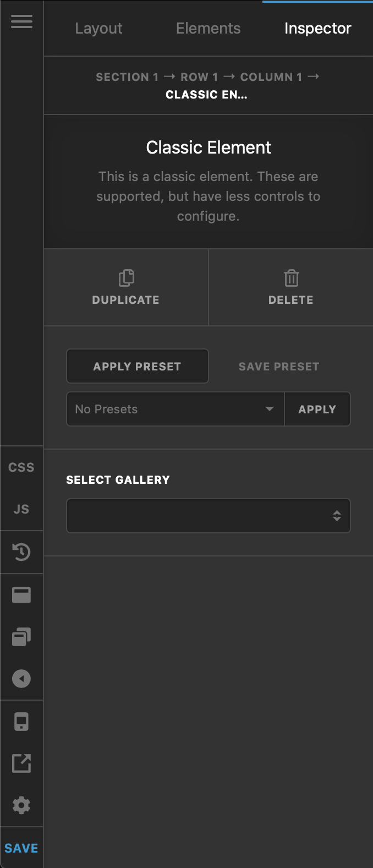Open the responsive mobile preview icon
This screenshot has width=373, height=868.
point(21,722)
